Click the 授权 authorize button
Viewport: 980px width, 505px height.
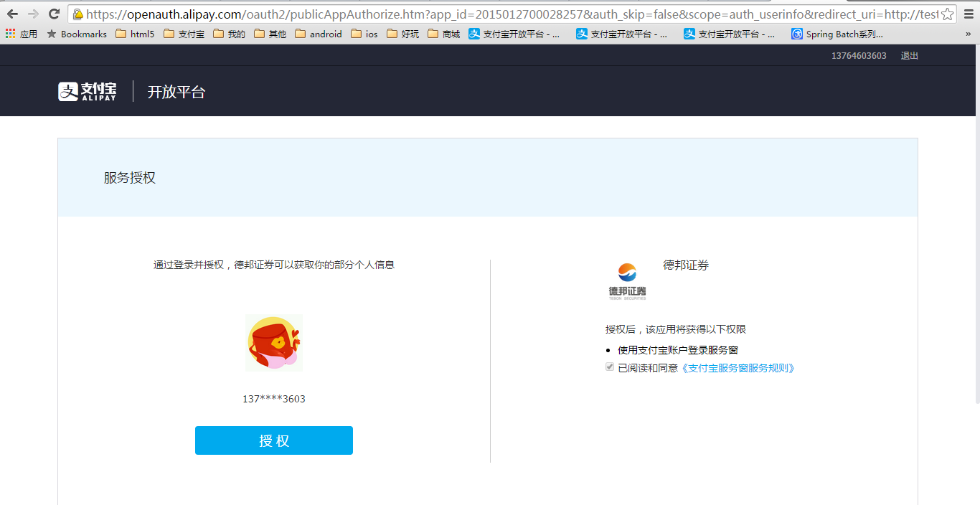(x=274, y=440)
